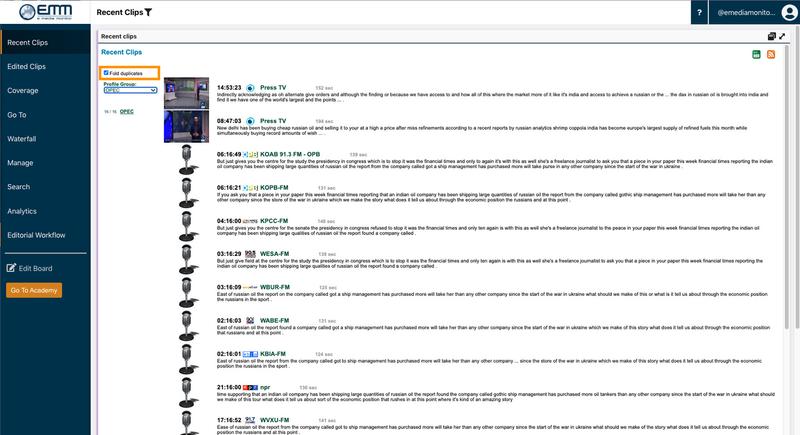Go to the Editorial Workflow section
This screenshot has width=800, height=435.
[x=36, y=234]
